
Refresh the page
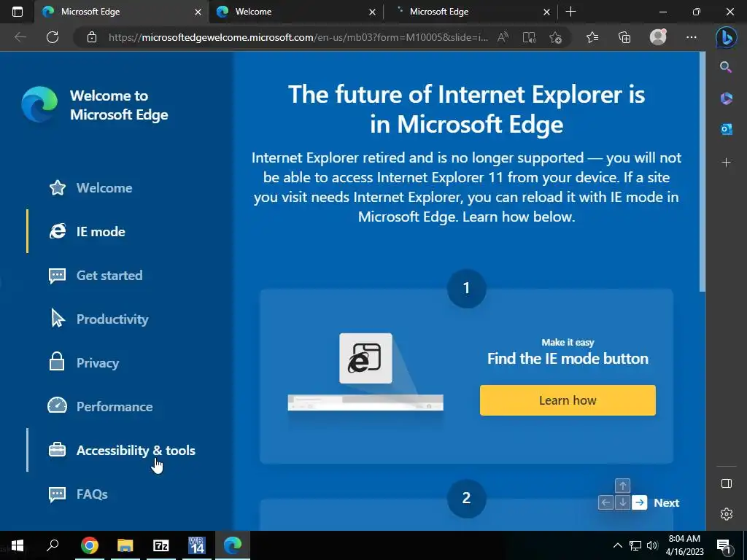coord(53,37)
